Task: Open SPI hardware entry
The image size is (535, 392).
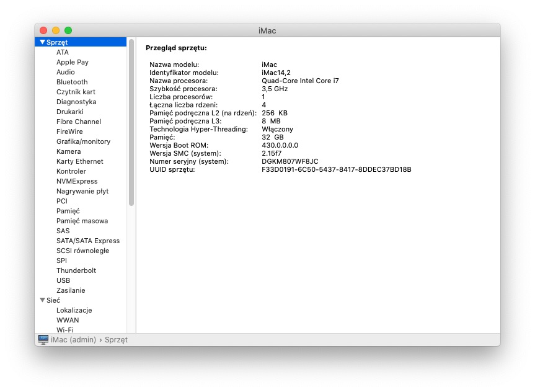Action: click(x=62, y=261)
